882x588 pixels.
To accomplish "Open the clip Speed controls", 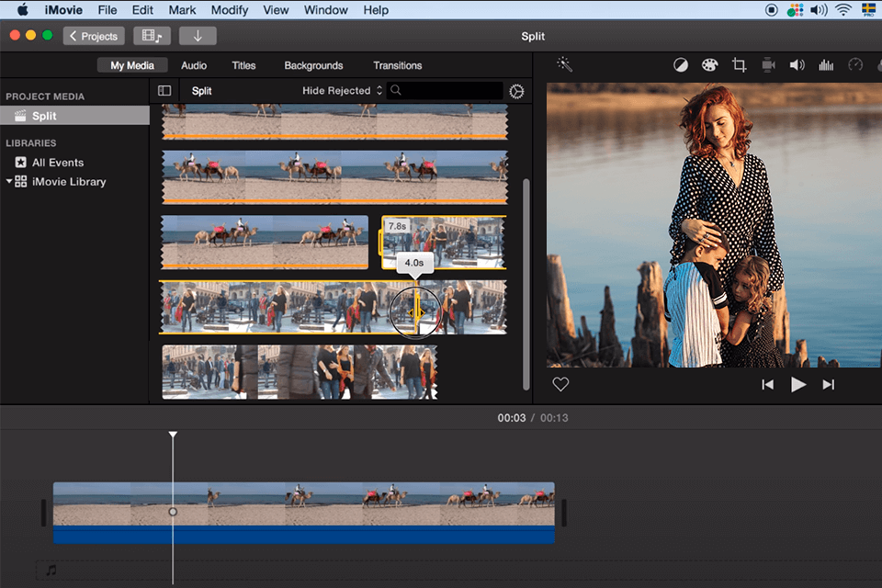I will coord(855,64).
